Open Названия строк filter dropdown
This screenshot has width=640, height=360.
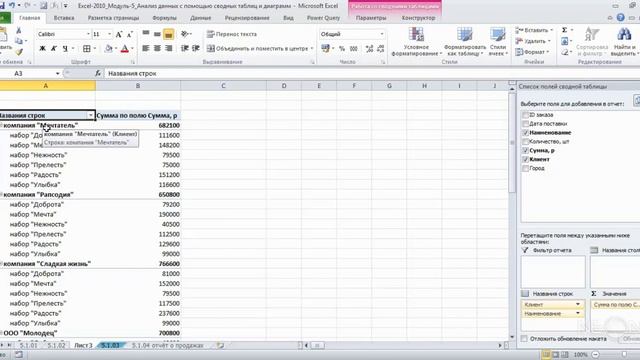pyautogui.click(x=91, y=116)
